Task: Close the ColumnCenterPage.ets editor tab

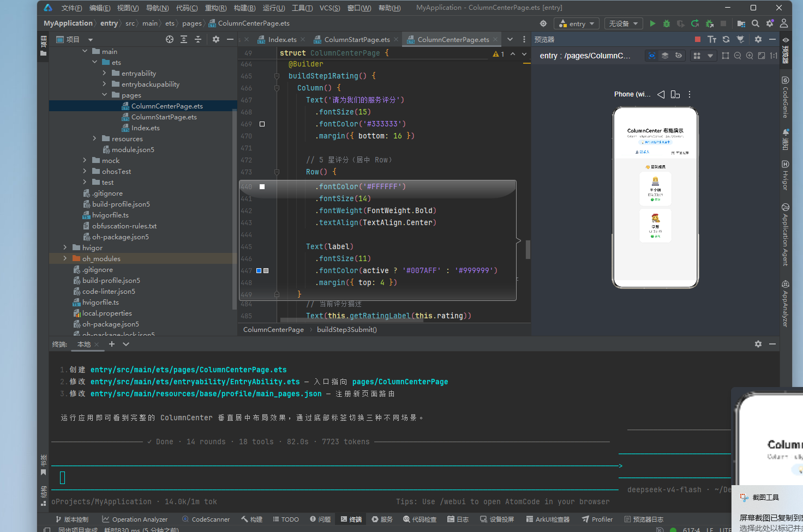Action: click(x=495, y=39)
